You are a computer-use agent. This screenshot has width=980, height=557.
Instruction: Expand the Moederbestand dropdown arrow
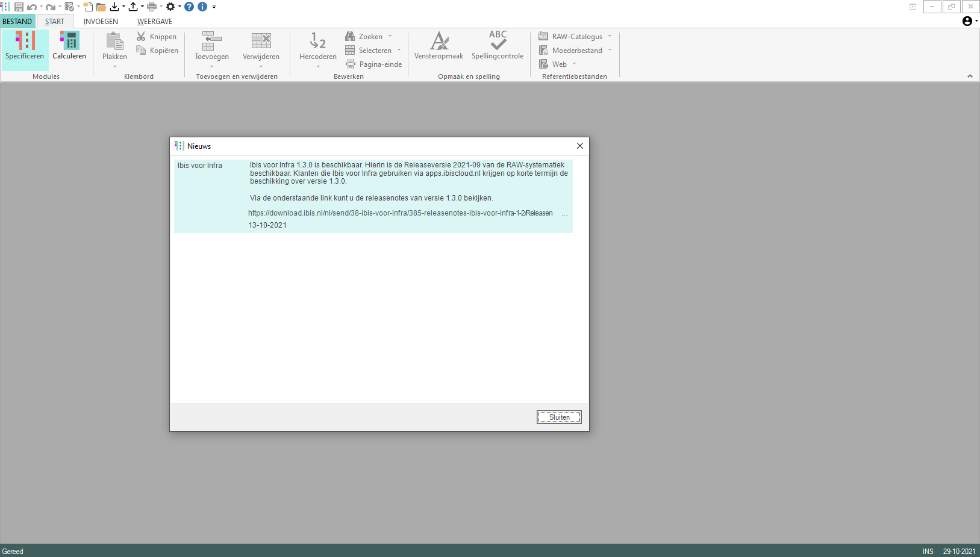[x=610, y=50]
